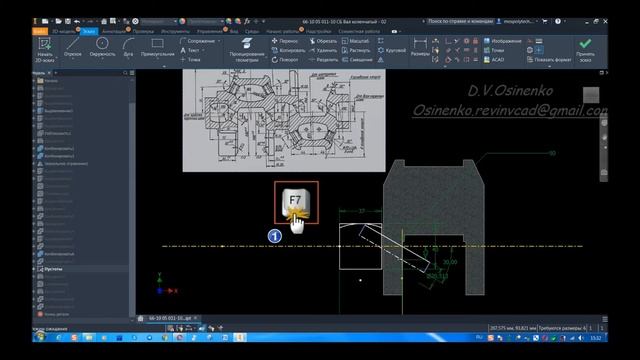
Task: Expand the user account dropdown
Action: (537, 21)
